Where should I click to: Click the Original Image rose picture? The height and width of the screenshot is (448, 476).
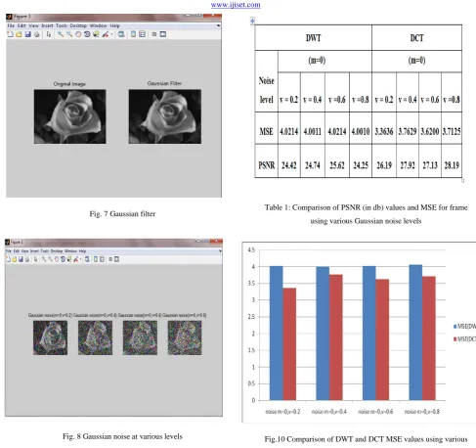tap(70, 116)
